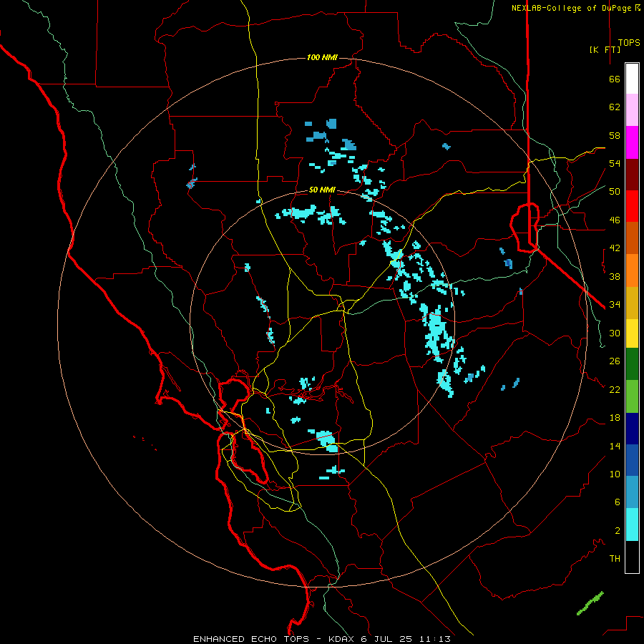Select the magenta legend swatch
644x644 pixels.
[632, 142]
